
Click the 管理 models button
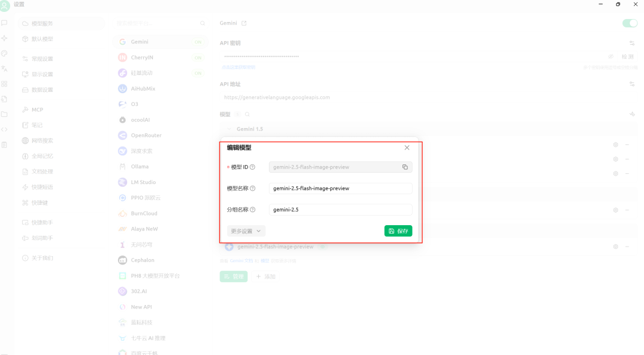[234, 276]
